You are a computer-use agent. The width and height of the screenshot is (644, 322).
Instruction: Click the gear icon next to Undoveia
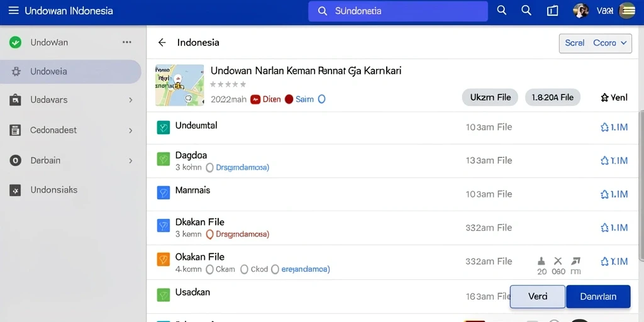point(16,72)
